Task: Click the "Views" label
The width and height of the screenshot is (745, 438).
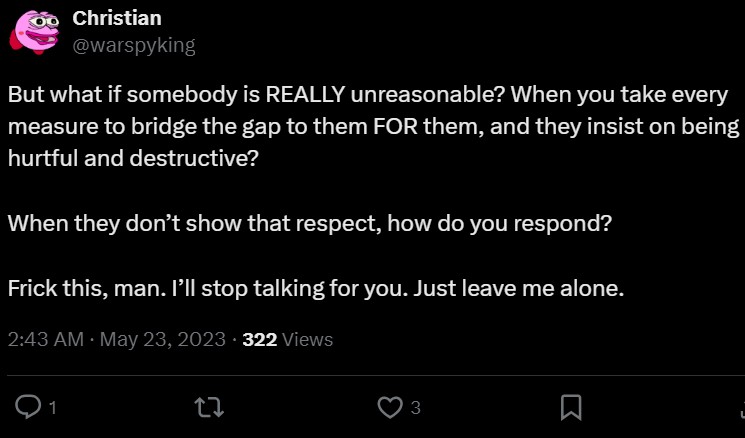Action: (x=308, y=339)
